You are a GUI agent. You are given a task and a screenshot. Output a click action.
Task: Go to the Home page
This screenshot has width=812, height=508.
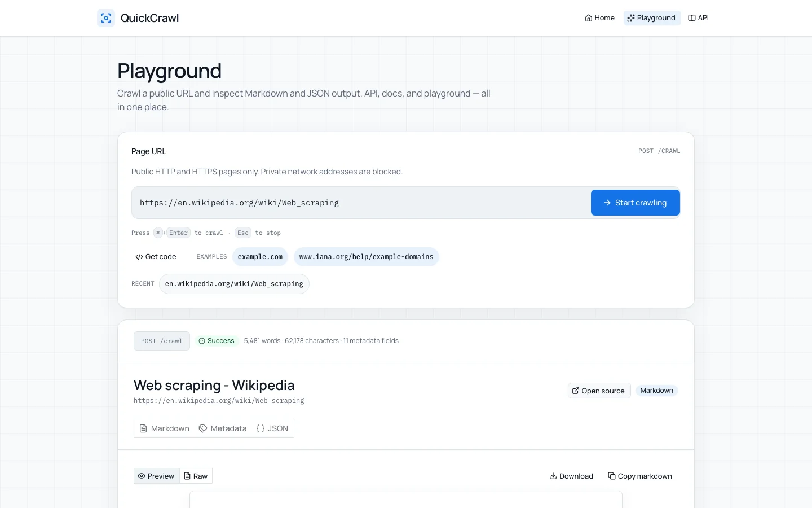point(599,18)
